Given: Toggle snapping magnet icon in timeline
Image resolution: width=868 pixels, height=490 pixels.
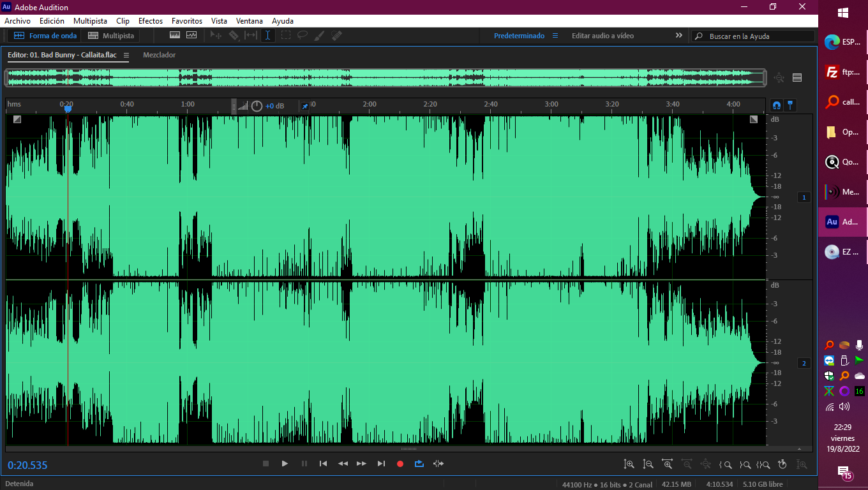Looking at the screenshot, I should 777,105.
